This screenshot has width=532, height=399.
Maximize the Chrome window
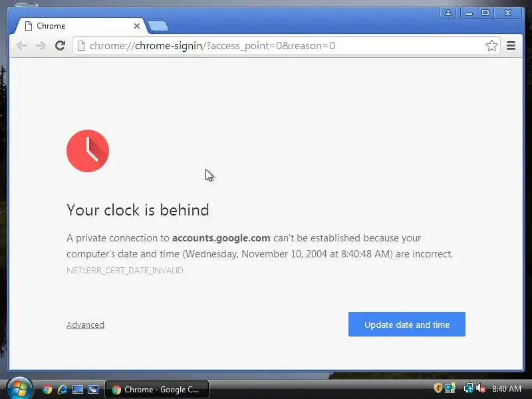(x=485, y=13)
